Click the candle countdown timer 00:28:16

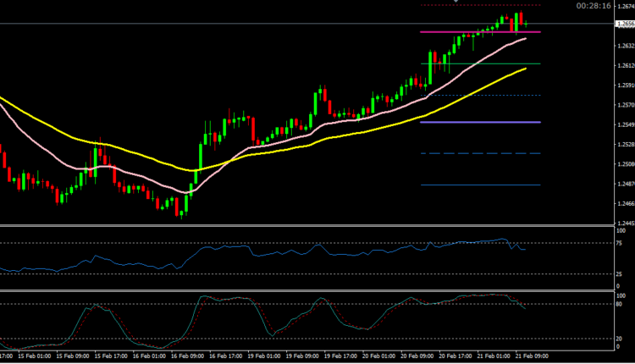593,5
